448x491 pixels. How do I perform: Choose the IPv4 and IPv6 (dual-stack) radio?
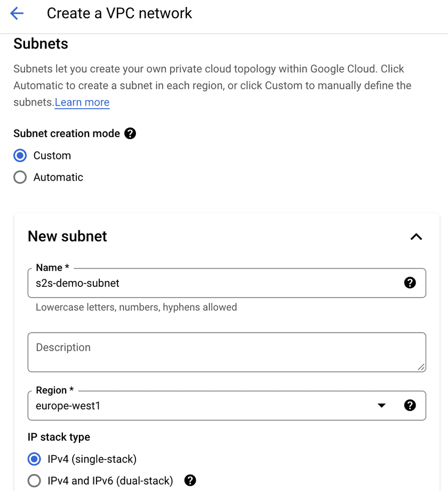click(34, 481)
